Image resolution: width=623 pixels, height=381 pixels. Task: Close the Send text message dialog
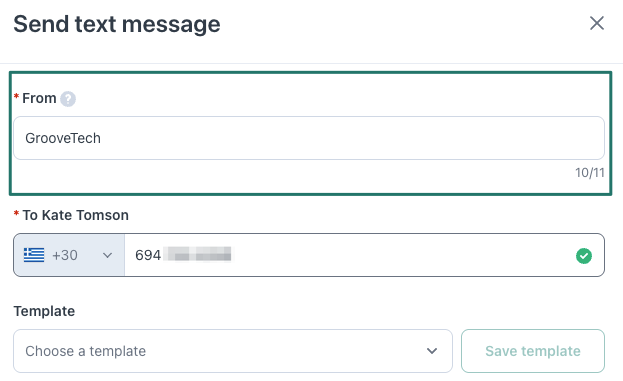tap(597, 23)
